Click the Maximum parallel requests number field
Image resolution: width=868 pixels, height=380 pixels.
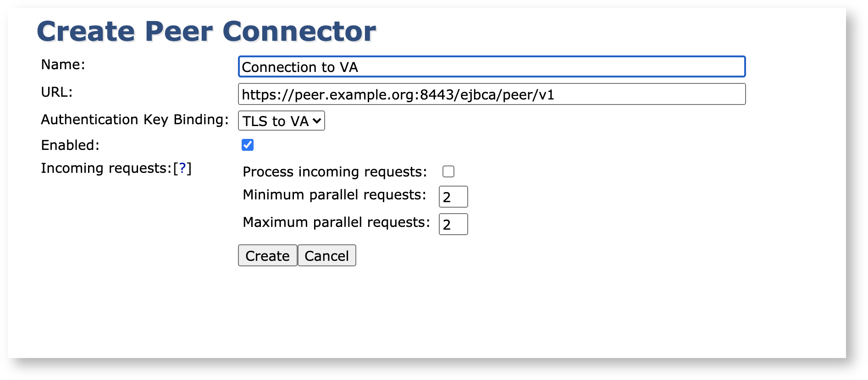[x=453, y=225]
